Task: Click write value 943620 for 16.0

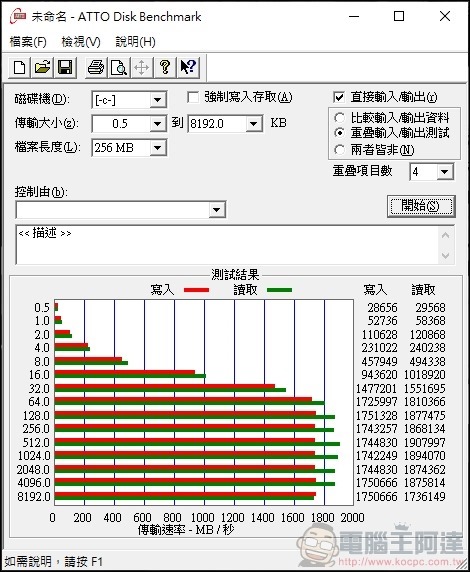Action: pos(379,375)
